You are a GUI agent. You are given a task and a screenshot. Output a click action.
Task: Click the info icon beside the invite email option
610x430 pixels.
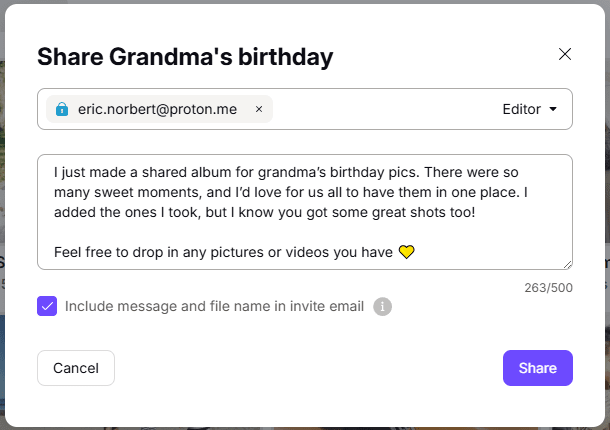point(382,306)
